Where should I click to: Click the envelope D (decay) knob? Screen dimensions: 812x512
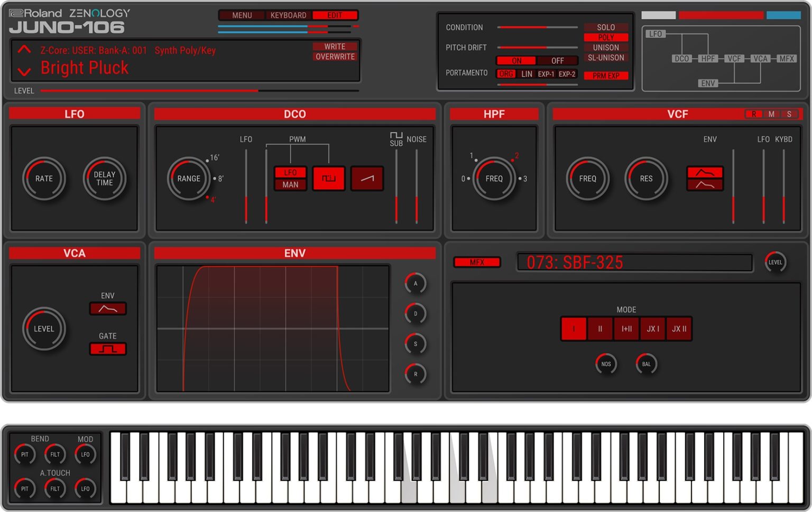coord(416,314)
